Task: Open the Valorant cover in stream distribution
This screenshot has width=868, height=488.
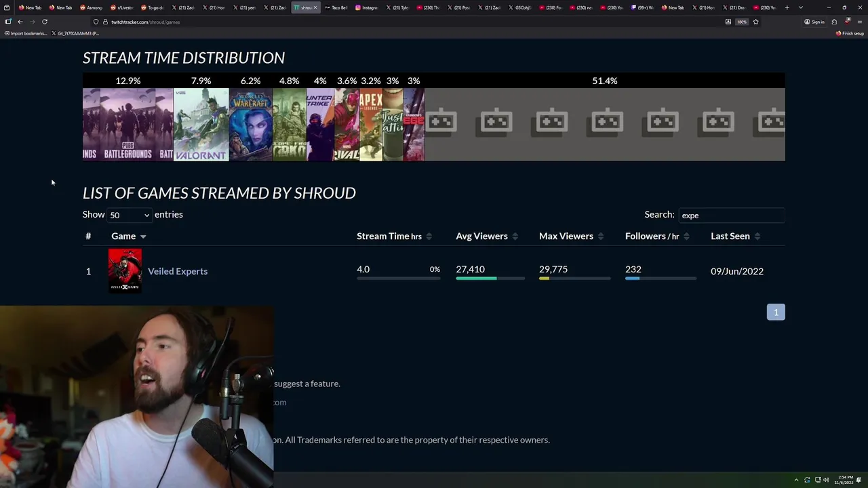Action: pyautogui.click(x=201, y=125)
